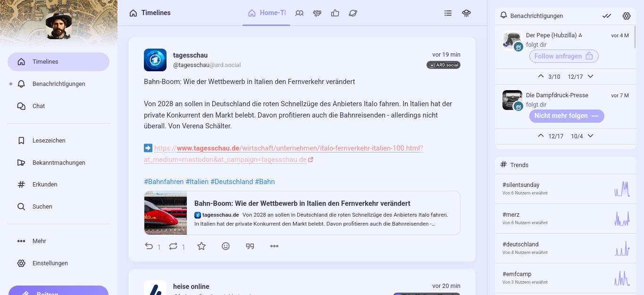Open Suchen in the sidebar

[x=59, y=207]
